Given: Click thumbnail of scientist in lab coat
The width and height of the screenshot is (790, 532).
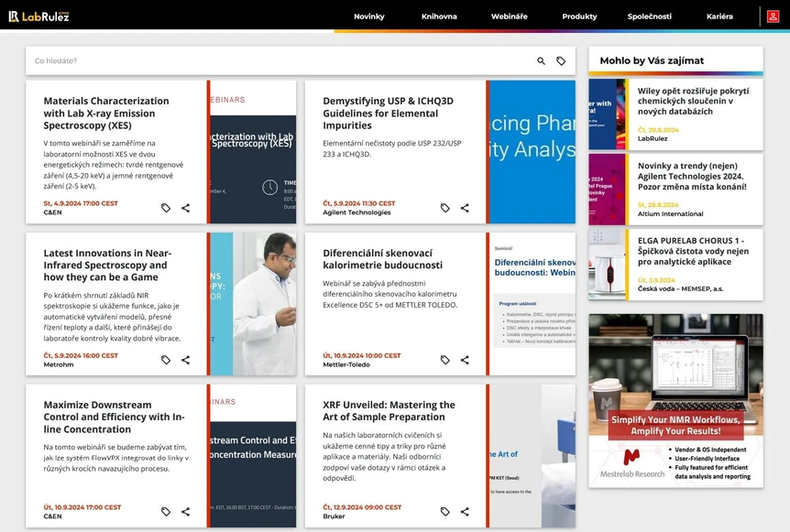Looking at the screenshot, I should [x=254, y=304].
